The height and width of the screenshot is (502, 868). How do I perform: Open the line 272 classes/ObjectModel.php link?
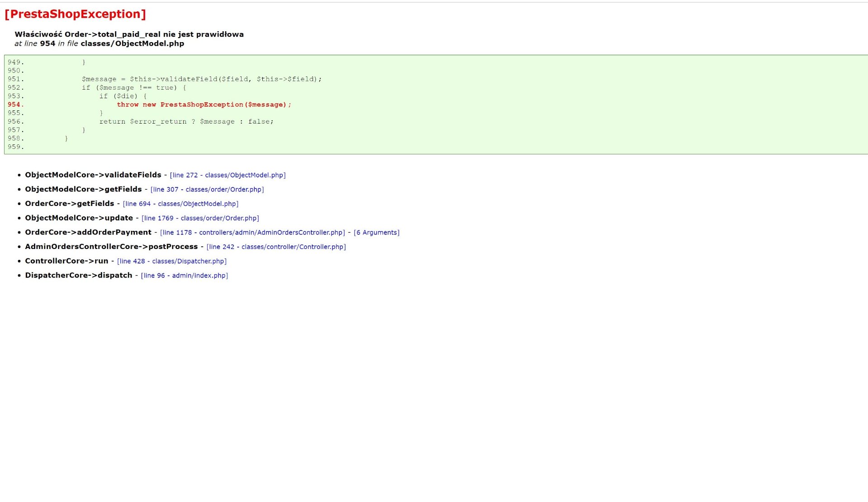click(x=228, y=175)
